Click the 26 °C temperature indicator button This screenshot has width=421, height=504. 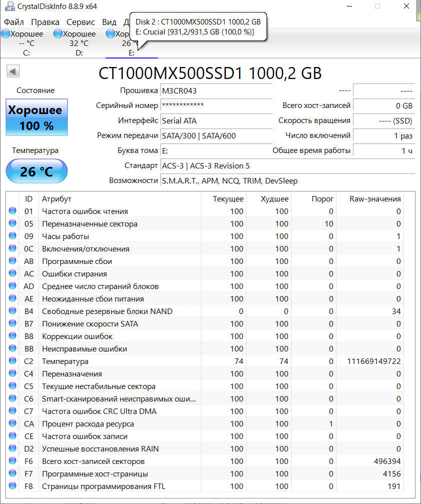click(36, 171)
